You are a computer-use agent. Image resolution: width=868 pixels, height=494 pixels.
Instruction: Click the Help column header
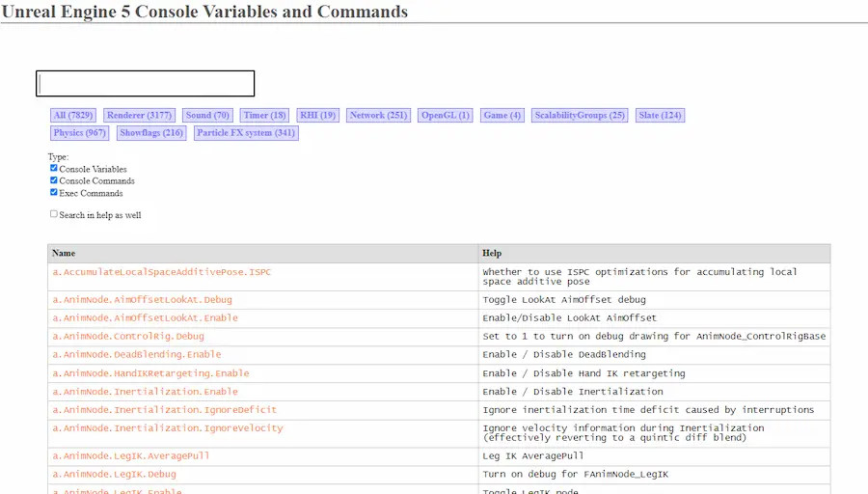pyautogui.click(x=654, y=253)
